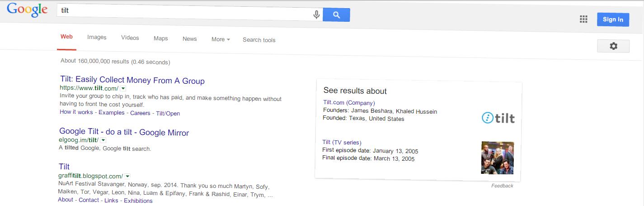
Task: Click the Tilt company logo
Action: (498, 118)
